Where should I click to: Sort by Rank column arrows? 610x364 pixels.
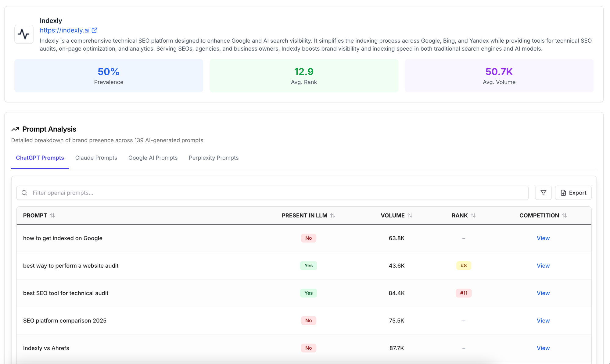473,216
